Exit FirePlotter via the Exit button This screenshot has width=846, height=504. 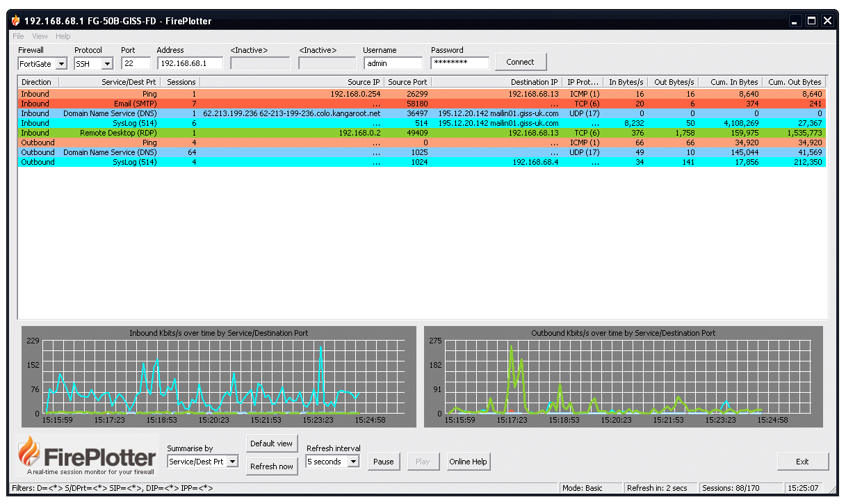803,461
